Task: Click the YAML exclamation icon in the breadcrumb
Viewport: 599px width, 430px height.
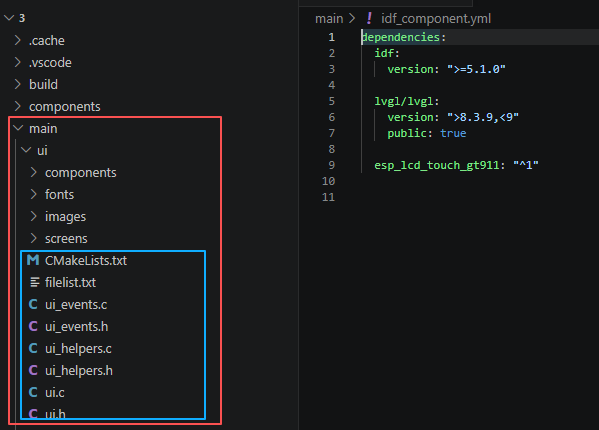Action: (x=369, y=18)
